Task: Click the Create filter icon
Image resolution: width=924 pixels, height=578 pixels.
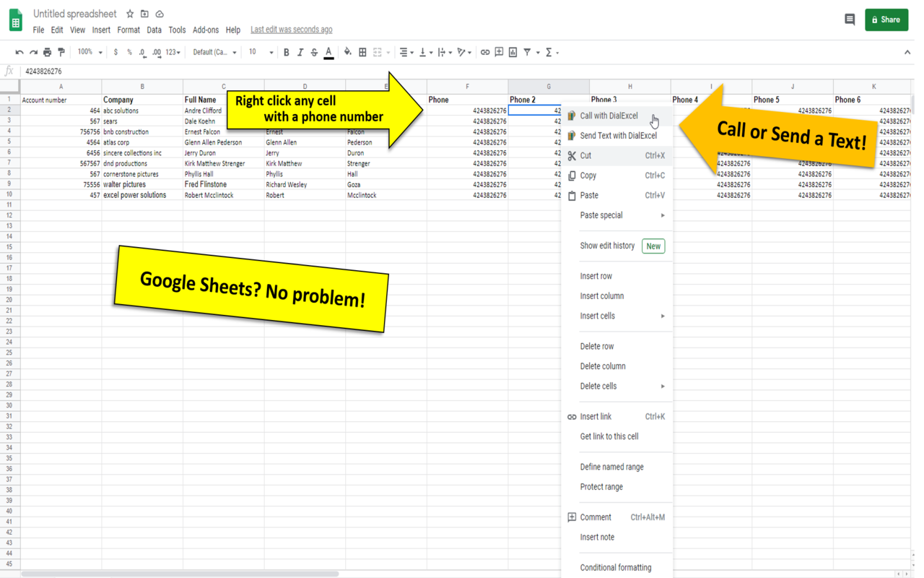Action: [527, 52]
